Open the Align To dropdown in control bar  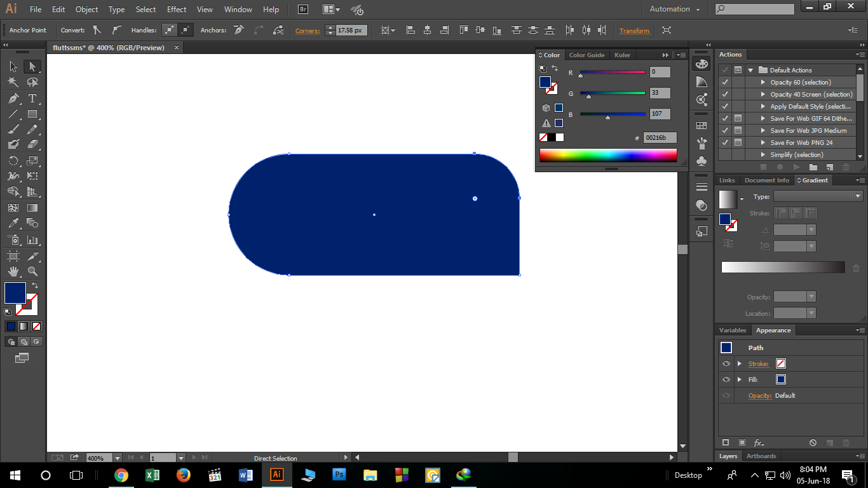click(388, 30)
